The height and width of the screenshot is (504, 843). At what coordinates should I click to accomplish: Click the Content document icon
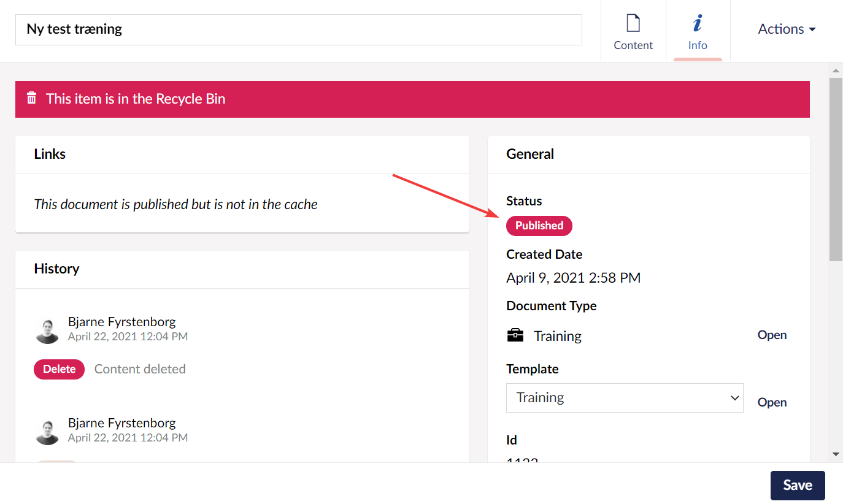pos(633,22)
